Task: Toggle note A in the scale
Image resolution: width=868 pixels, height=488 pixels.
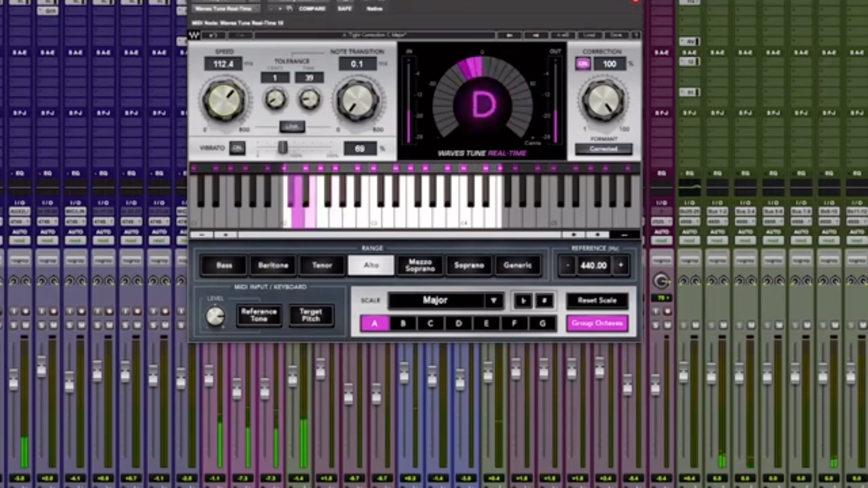Action: (x=374, y=324)
